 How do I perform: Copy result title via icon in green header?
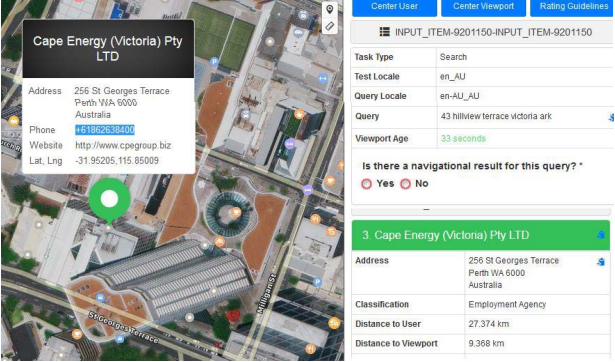(600, 235)
